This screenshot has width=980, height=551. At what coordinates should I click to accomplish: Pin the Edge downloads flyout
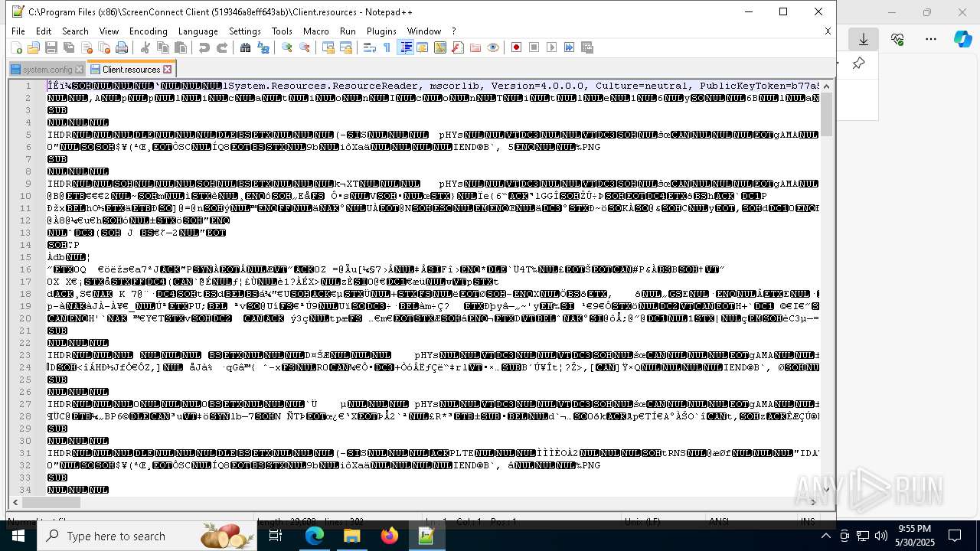pos(858,64)
